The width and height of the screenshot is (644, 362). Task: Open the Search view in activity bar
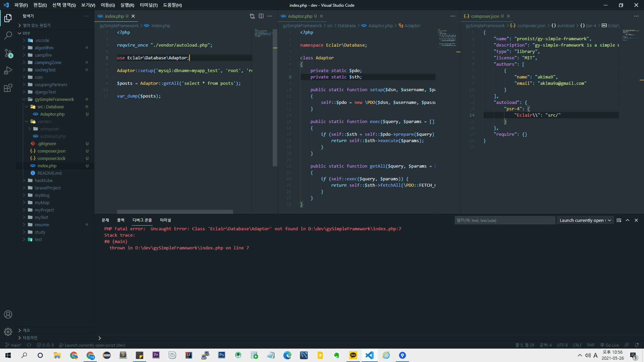coord(8,35)
